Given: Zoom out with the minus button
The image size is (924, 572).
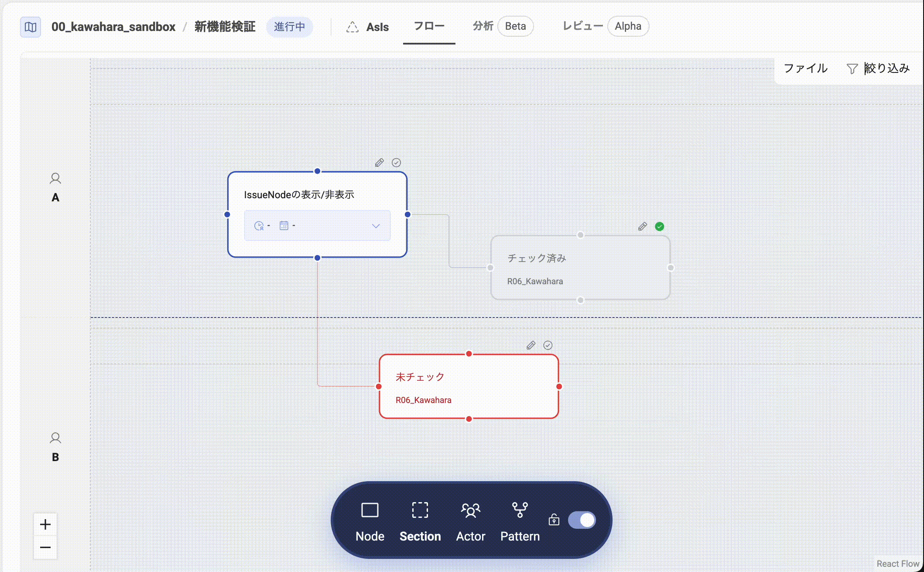Looking at the screenshot, I should click(45, 547).
